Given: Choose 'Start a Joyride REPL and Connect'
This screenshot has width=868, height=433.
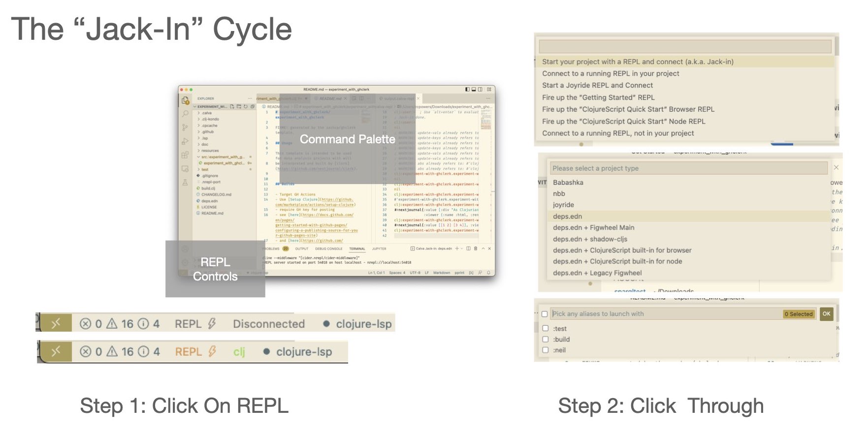Looking at the screenshot, I should coord(685,85).
